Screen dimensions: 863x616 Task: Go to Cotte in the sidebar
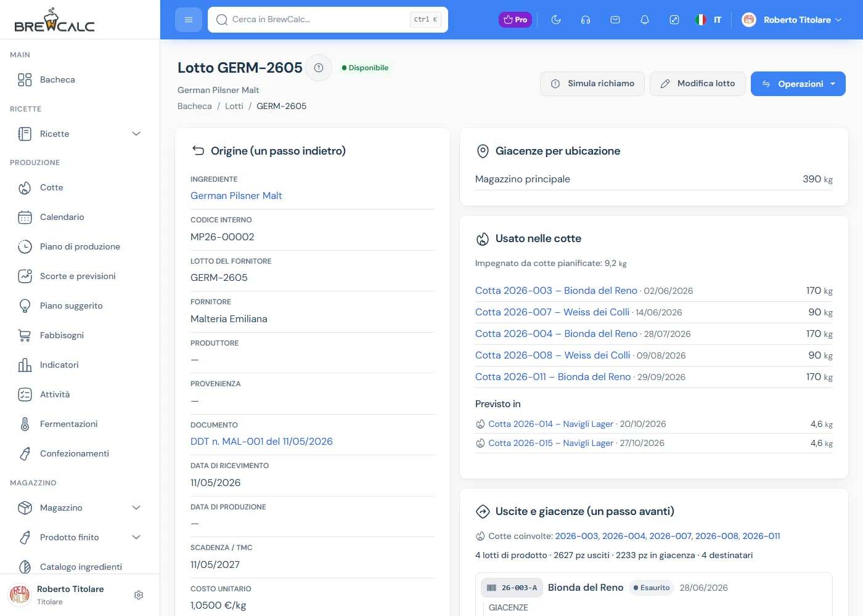tap(80, 187)
